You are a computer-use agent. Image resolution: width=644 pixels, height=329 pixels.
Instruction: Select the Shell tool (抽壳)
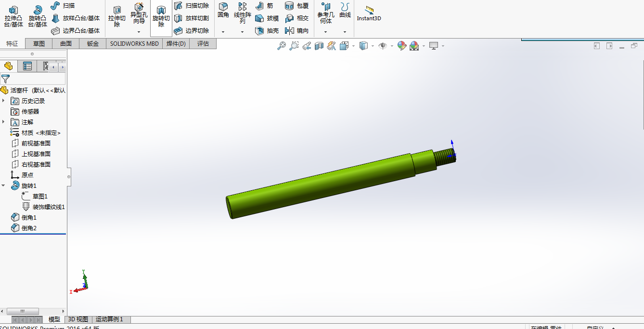coord(267,30)
